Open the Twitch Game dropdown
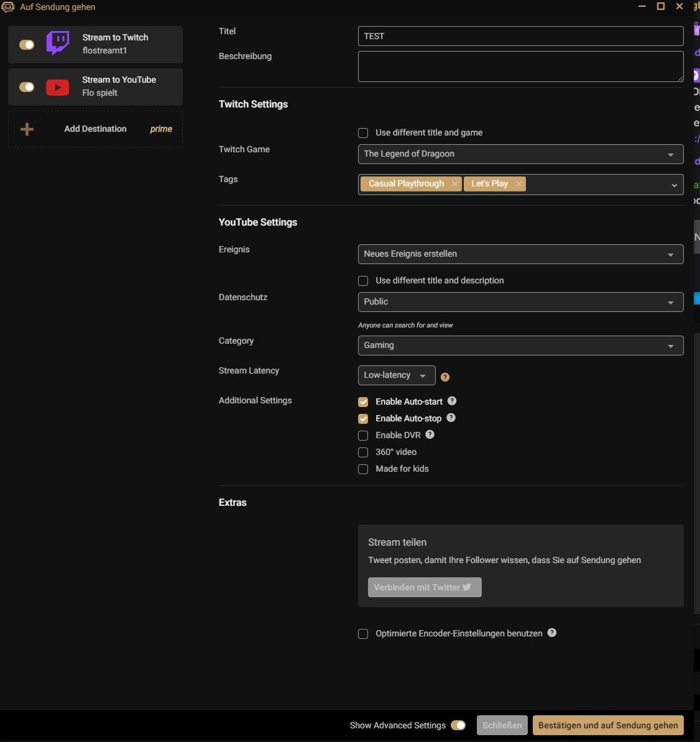The image size is (700, 742). click(520, 154)
